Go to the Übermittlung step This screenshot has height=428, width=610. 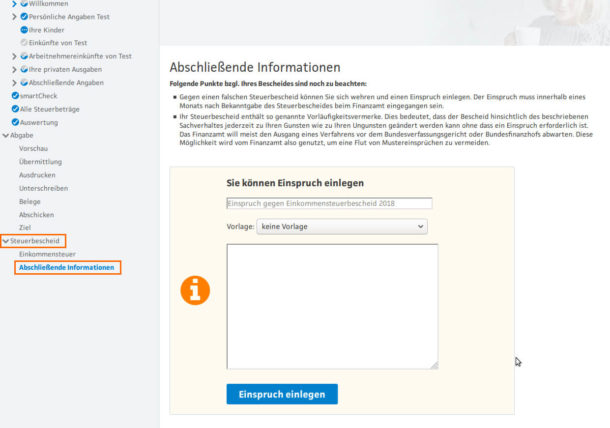[40, 161]
